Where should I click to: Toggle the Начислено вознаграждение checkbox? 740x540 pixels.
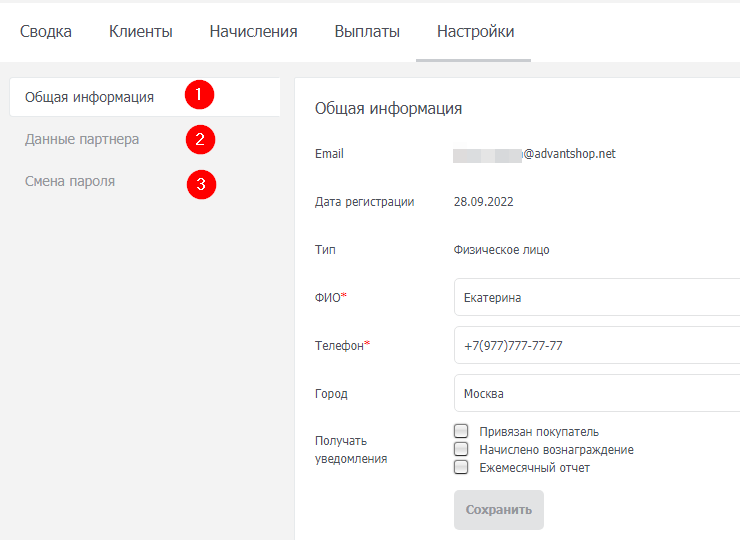click(461, 449)
